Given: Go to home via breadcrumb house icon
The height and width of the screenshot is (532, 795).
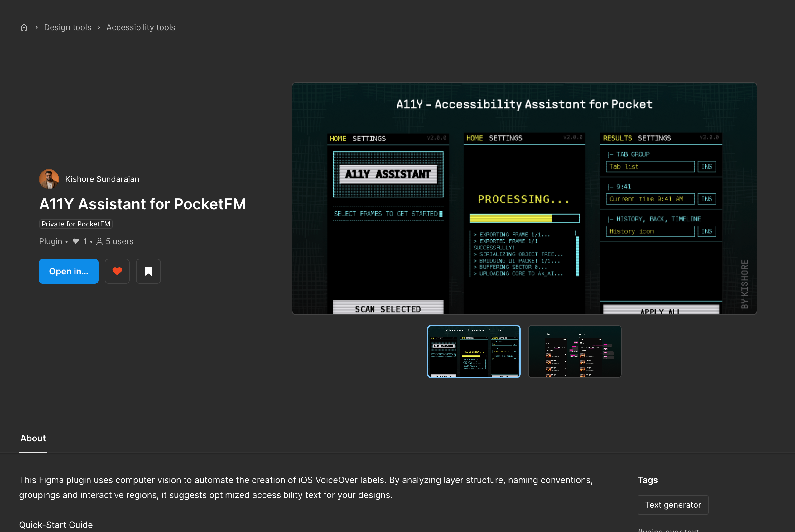Looking at the screenshot, I should point(24,27).
